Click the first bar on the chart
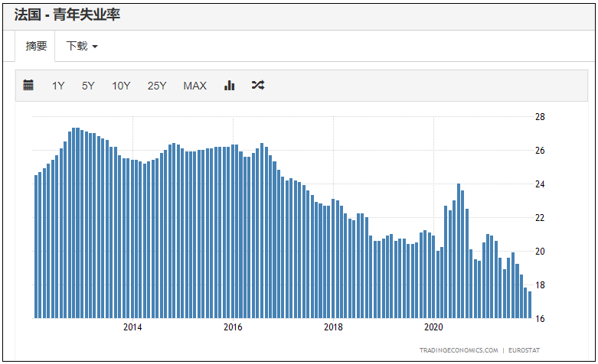598x364 pixels. [x=36, y=247]
